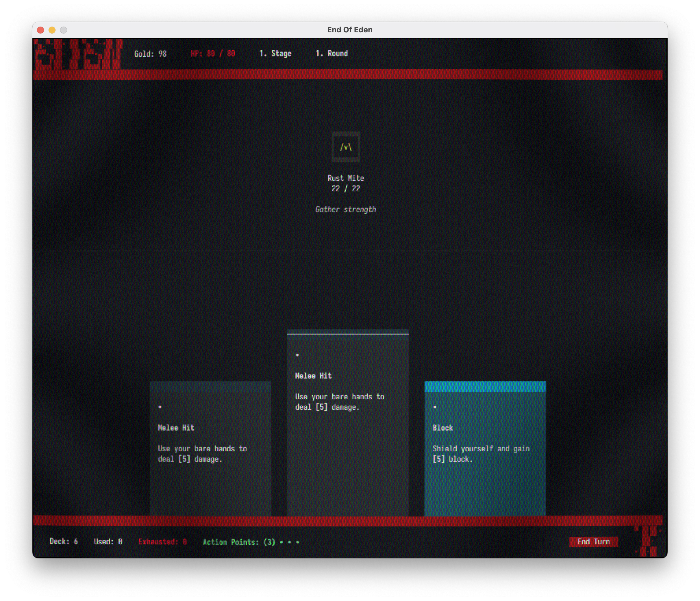
Task: Click the 1. Round indicator
Action: tap(332, 53)
